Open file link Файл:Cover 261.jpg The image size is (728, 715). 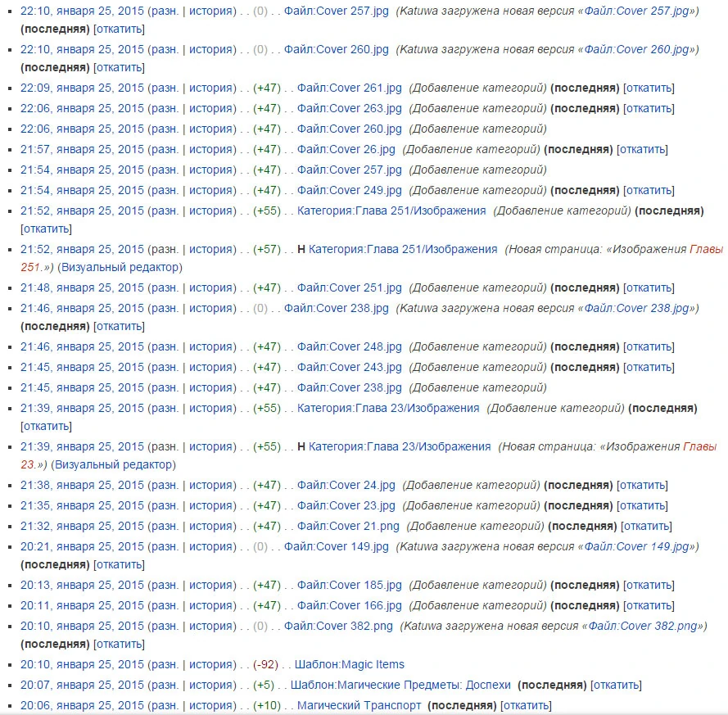tap(349, 88)
